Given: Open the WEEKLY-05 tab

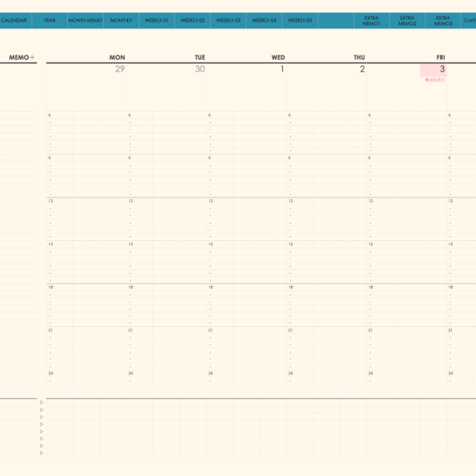Looking at the screenshot, I should click(x=300, y=20).
